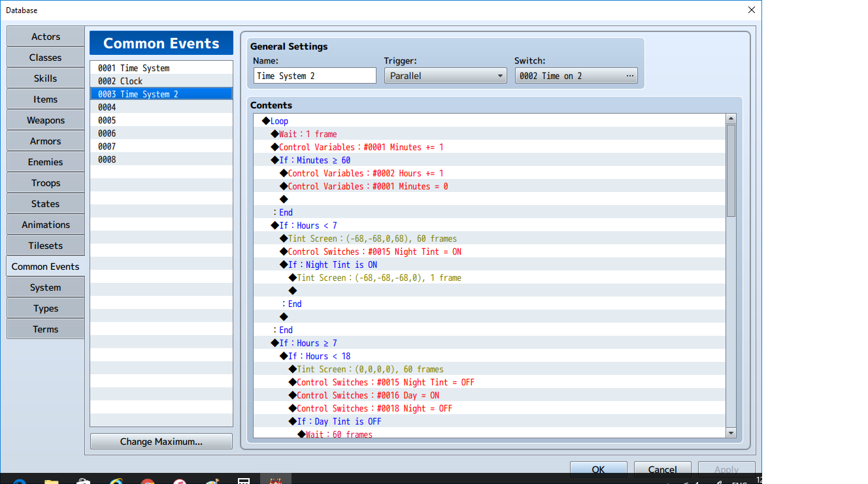Select Control Variables #0001 Minutes = 0 line
This screenshot has width=868, height=484.
490,186
